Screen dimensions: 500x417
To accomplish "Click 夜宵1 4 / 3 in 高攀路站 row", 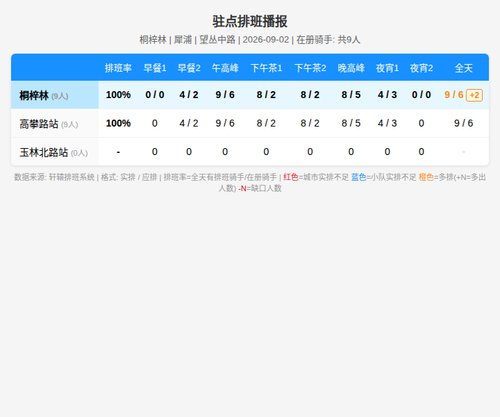I will tap(387, 123).
